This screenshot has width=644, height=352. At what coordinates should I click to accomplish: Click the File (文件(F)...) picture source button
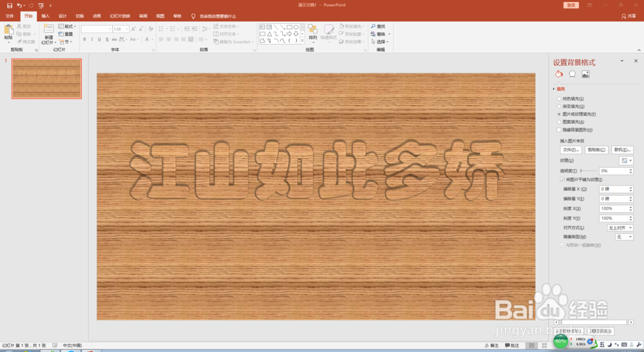point(571,150)
